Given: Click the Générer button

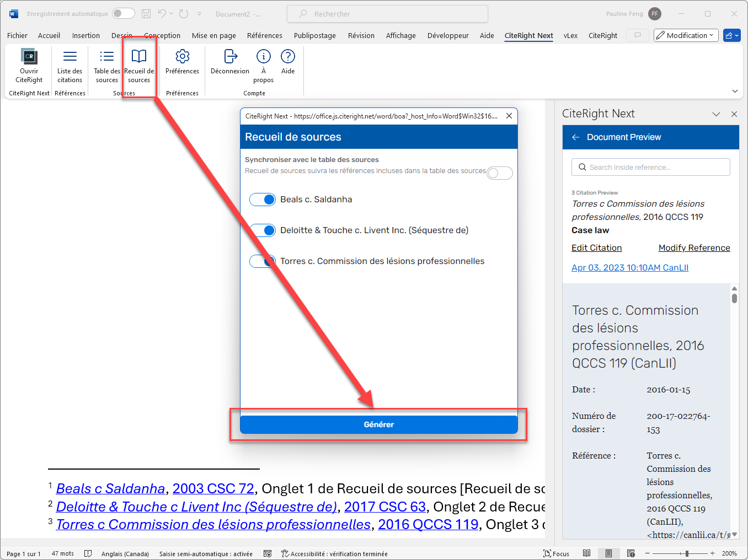Looking at the screenshot, I should pyautogui.click(x=379, y=424).
